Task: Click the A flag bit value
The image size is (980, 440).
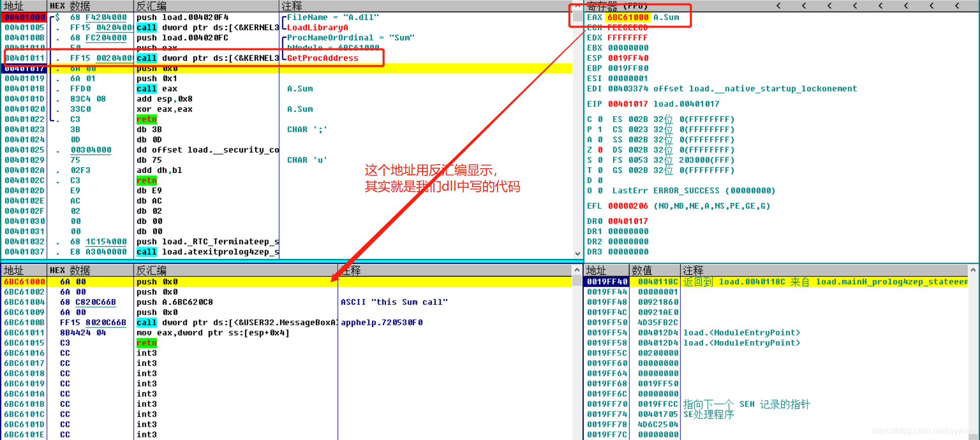Action: 600,140
